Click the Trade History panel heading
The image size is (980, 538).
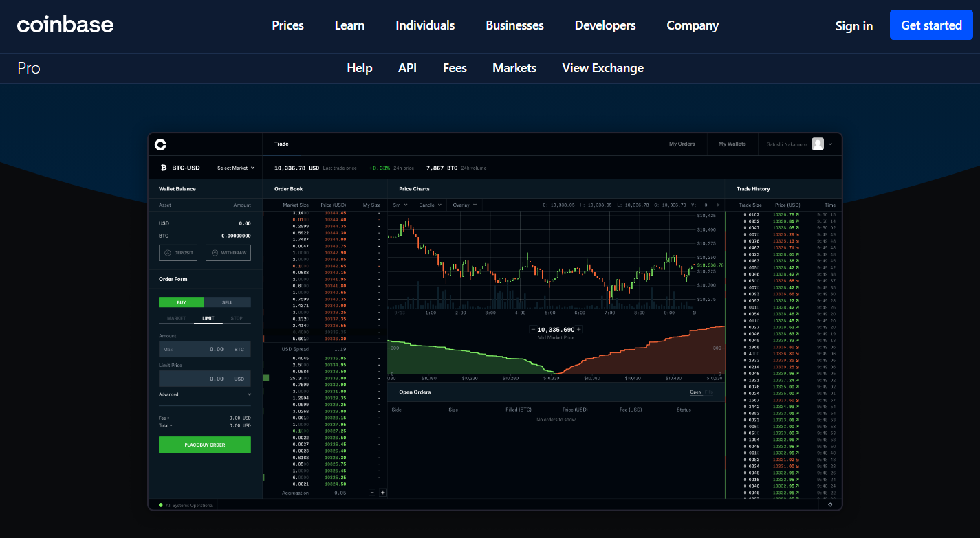click(753, 189)
